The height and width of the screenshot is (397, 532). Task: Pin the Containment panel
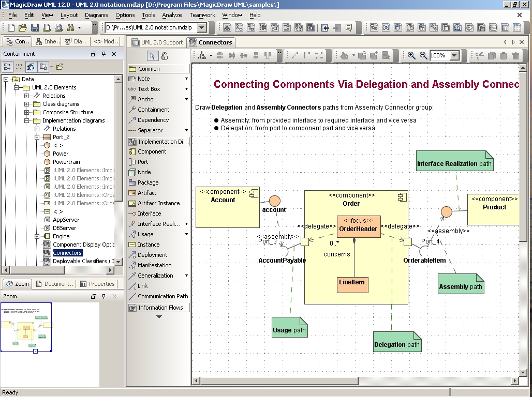click(x=104, y=54)
